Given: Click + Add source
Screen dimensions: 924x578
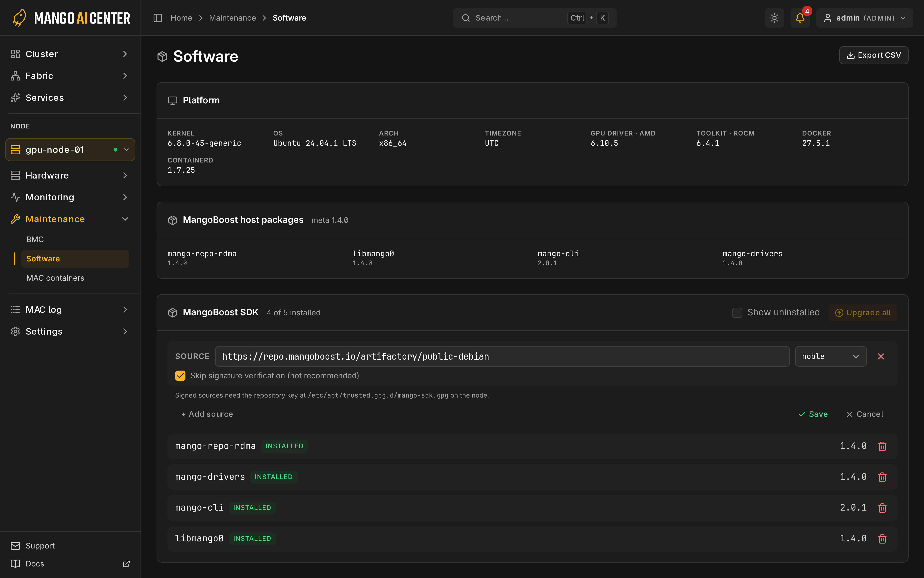Looking at the screenshot, I should tap(207, 414).
